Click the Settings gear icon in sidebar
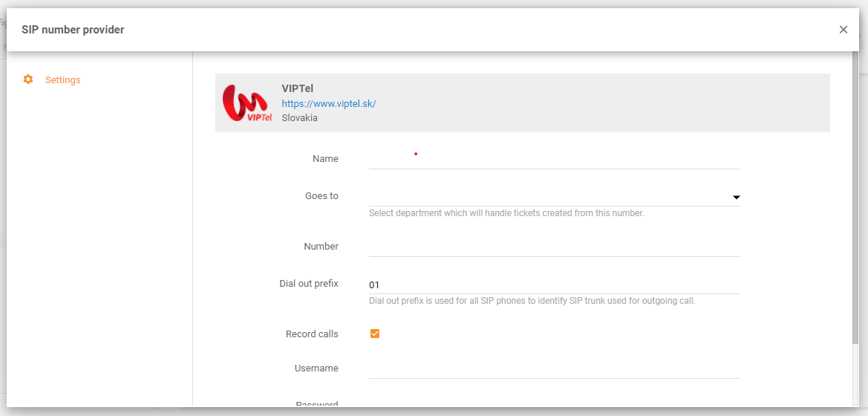Viewport: 868px width, 416px height. pos(28,79)
